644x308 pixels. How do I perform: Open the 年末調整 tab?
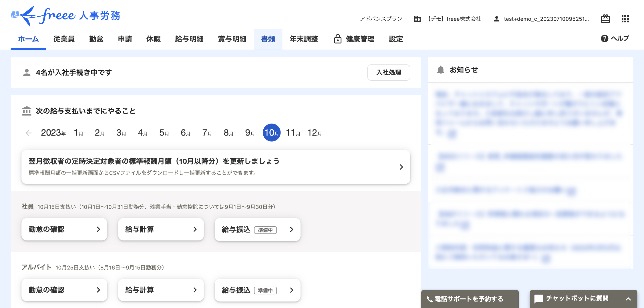click(x=304, y=39)
